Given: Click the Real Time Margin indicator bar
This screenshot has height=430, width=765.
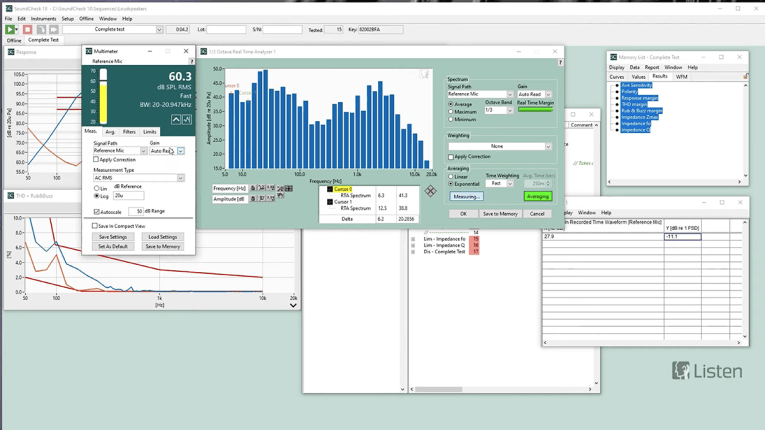Looking at the screenshot, I should click(535, 110).
